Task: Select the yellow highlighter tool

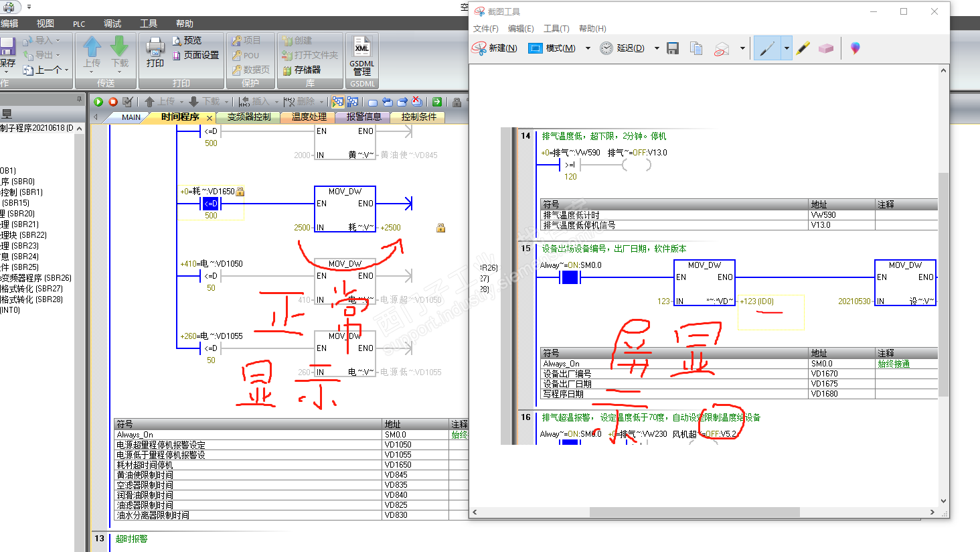Action: tap(804, 48)
